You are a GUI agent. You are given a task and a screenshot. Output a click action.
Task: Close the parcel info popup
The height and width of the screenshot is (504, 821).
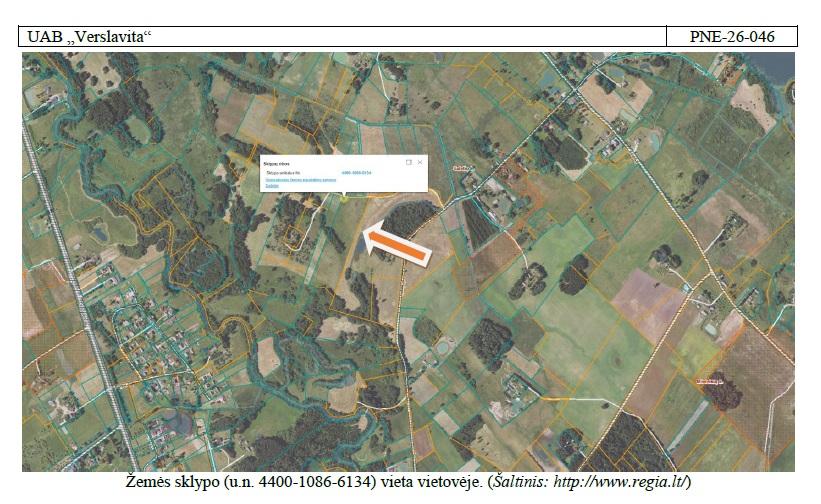[420, 162]
